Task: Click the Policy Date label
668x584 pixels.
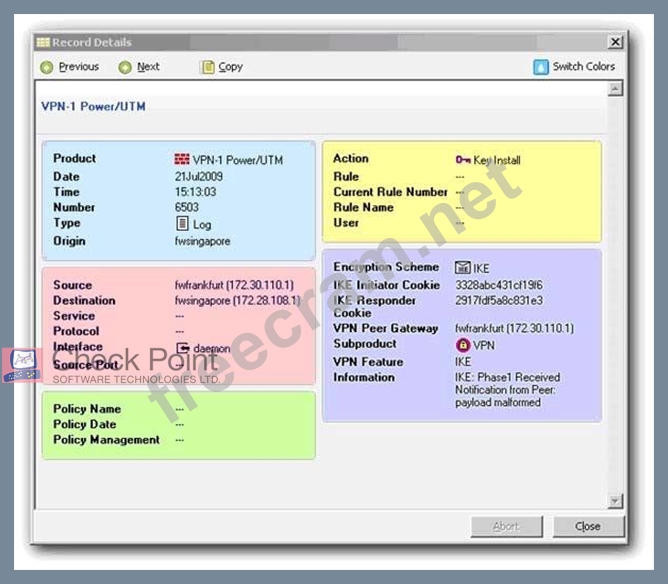Action: [x=84, y=424]
